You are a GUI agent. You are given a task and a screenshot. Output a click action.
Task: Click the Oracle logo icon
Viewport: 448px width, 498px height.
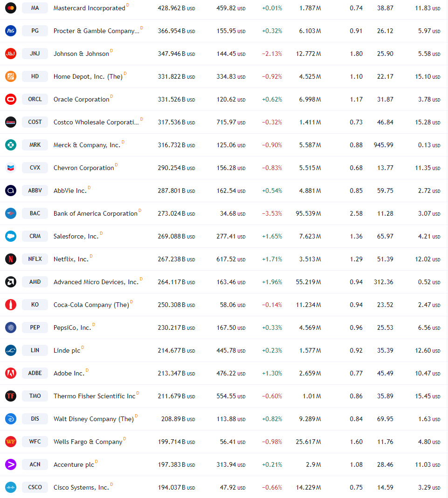[11, 99]
